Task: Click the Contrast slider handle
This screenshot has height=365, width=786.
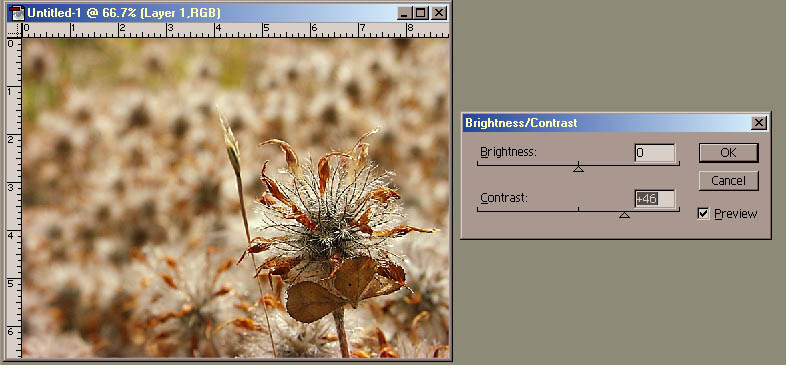Action: [x=624, y=215]
